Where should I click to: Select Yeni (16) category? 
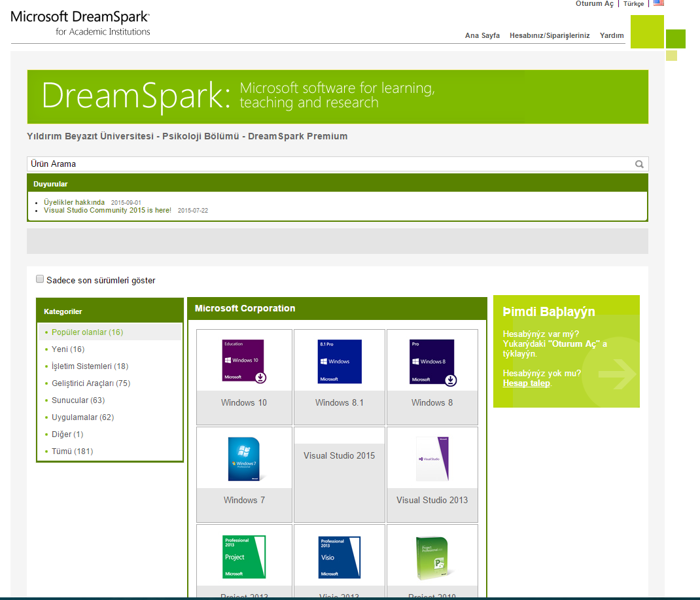[68, 349]
